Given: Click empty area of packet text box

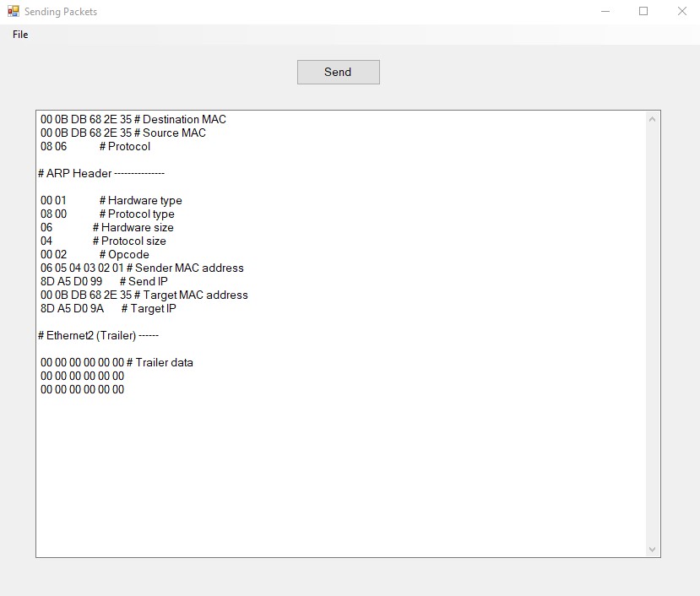Looking at the screenshot, I should (x=339, y=474).
